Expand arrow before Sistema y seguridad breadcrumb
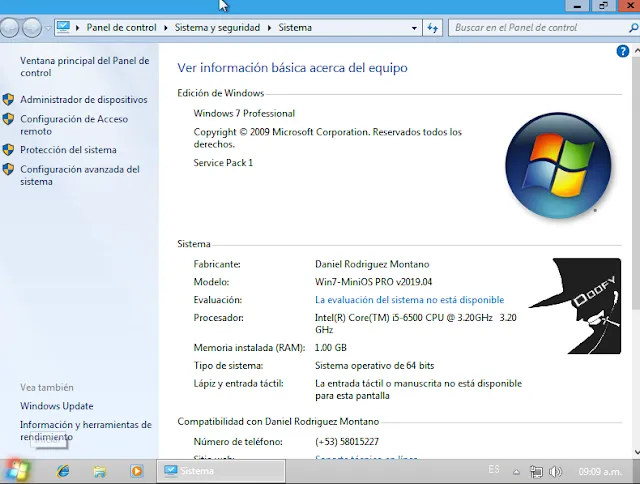 (x=166, y=28)
